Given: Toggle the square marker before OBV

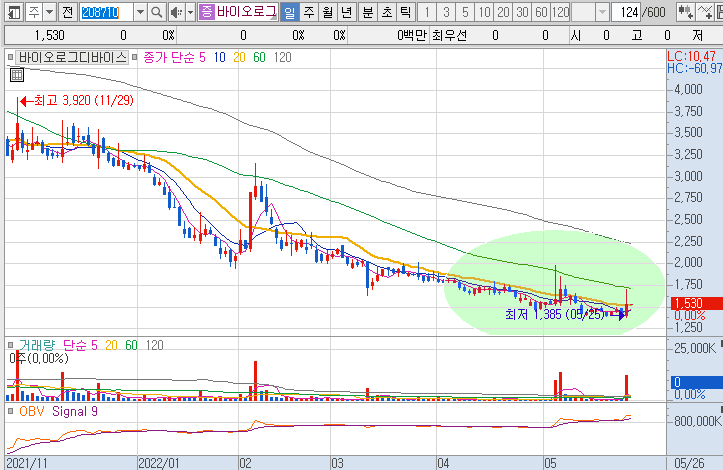Looking at the screenshot, I should coord(11,411).
